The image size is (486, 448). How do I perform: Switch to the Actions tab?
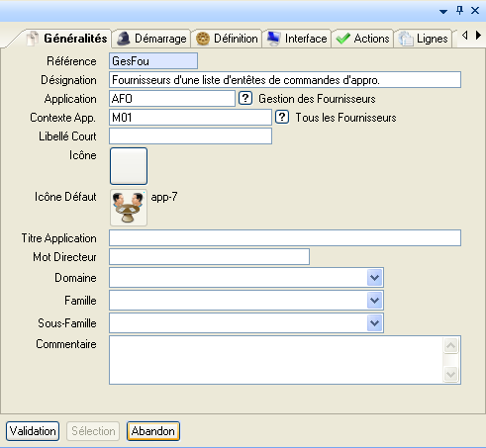tap(362, 39)
